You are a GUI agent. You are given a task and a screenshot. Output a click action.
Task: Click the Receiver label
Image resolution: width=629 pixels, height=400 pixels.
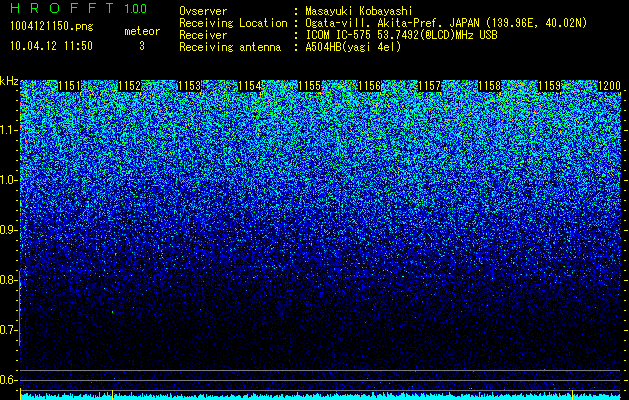click(203, 35)
